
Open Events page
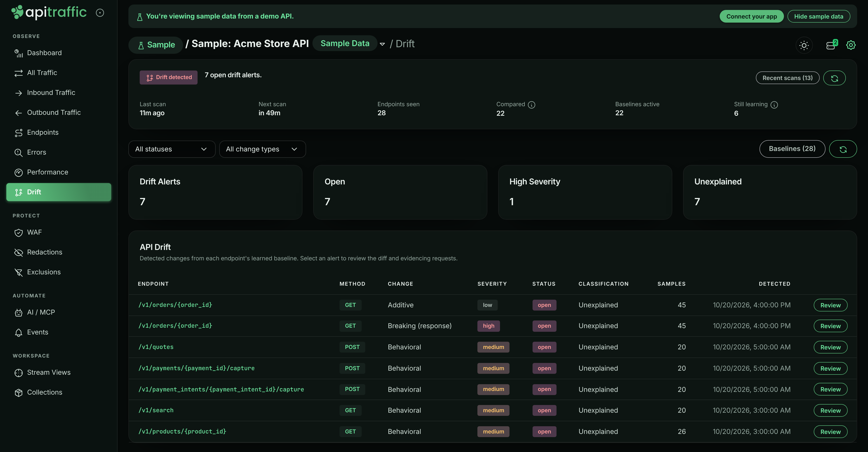coord(59,332)
